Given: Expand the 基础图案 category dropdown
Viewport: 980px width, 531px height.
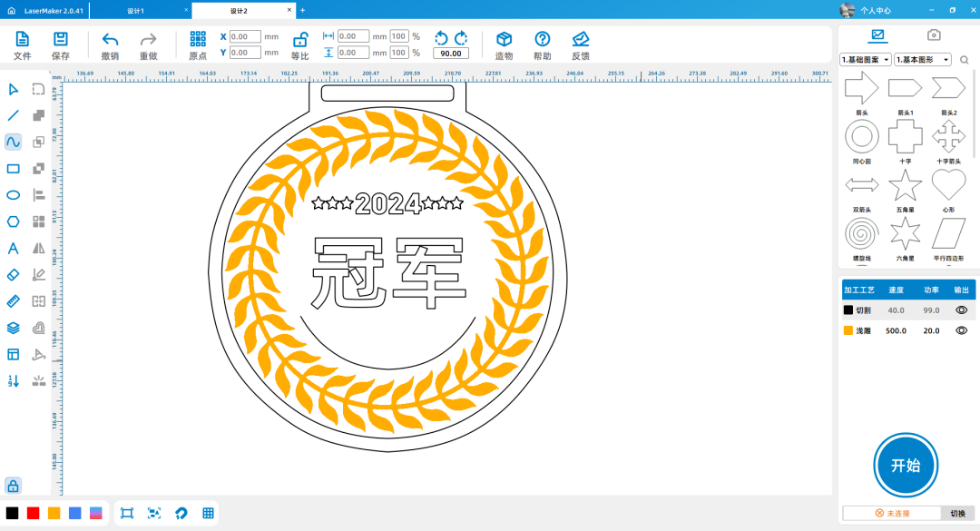Looking at the screenshot, I should click(x=866, y=60).
